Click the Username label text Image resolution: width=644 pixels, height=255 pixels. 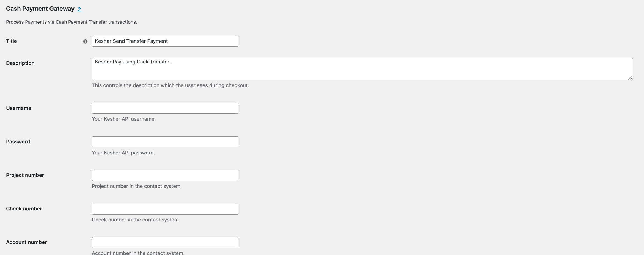[19, 108]
